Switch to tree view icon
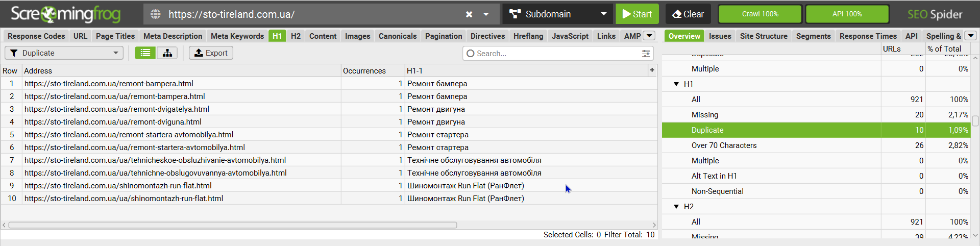The image size is (980, 246). tap(167, 53)
